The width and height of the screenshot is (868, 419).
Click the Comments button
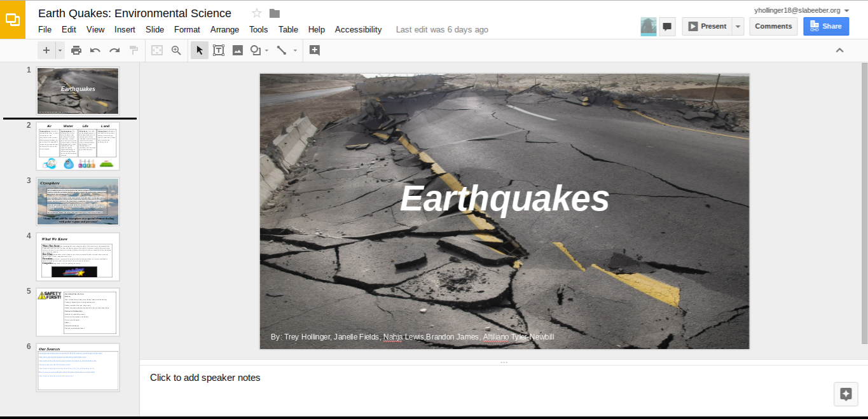(773, 26)
